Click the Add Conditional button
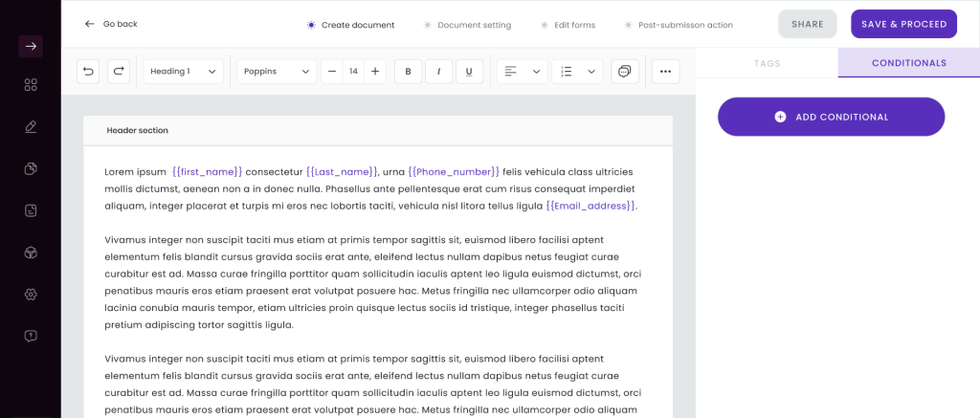Screen dimensions: 980x418 click(x=832, y=117)
